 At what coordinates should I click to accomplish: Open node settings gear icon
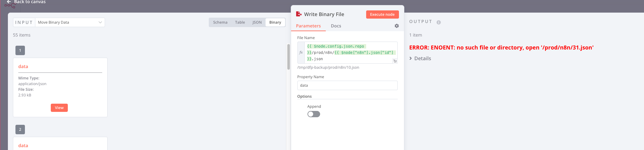tap(397, 26)
